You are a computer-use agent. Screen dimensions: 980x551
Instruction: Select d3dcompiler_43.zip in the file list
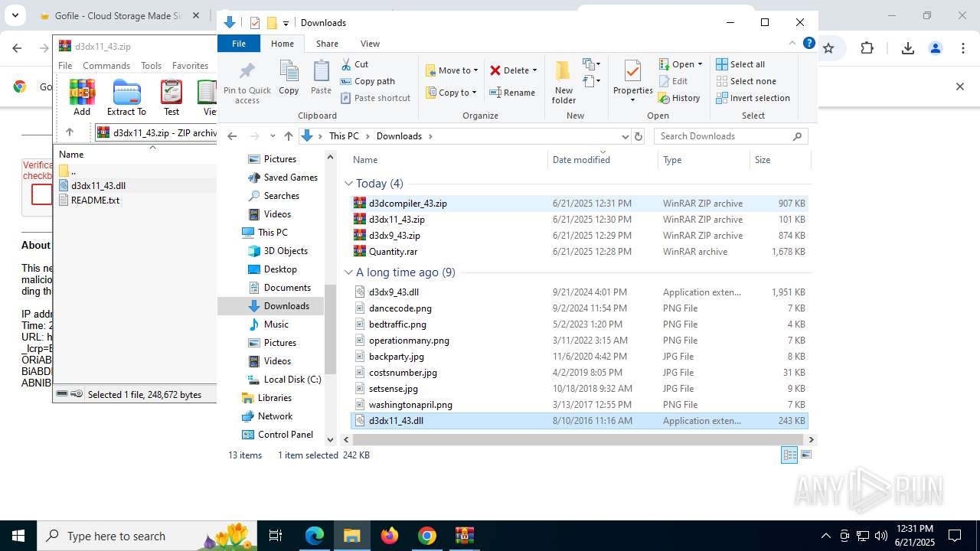click(x=580, y=204)
